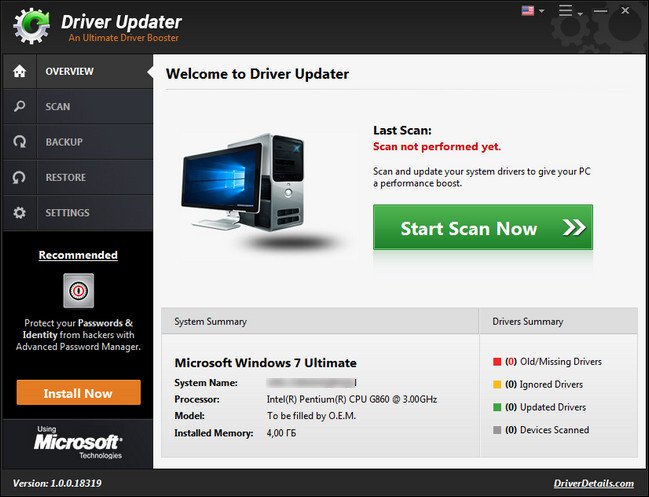Click the 'Welcome to Driver Updater' heading
Viewport: 649px width, 497px height.
(257, 74)
